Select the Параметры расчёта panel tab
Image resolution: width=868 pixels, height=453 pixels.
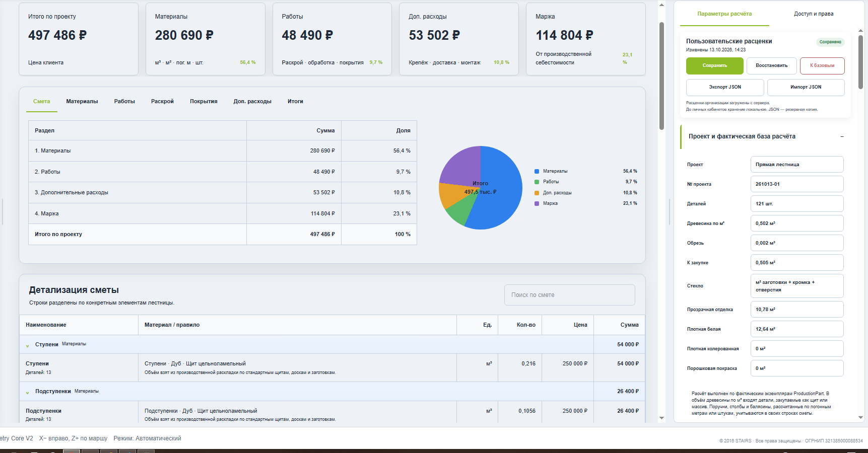coord(724,14)
